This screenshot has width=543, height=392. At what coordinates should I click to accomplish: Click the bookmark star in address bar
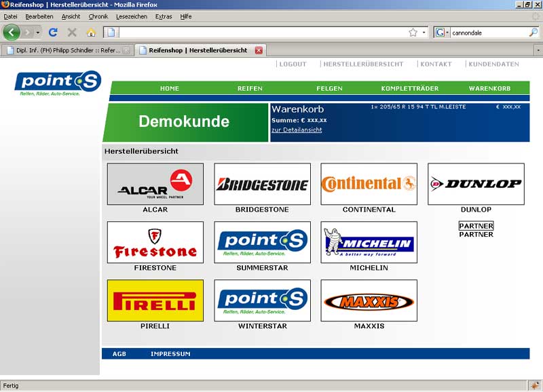click(x=413, y=32)
